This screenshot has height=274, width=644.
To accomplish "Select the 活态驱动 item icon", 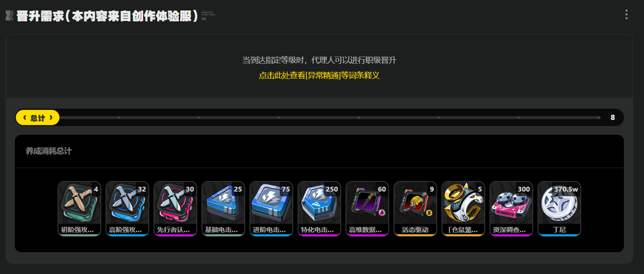I will pos(415,209).
